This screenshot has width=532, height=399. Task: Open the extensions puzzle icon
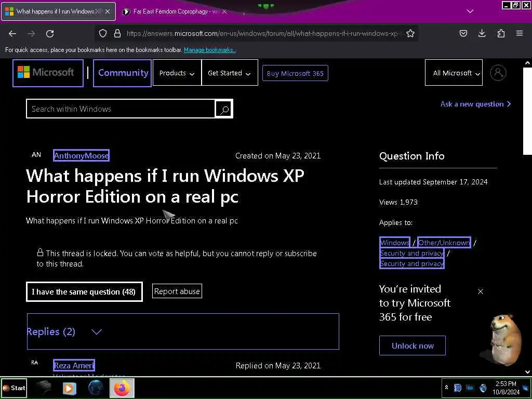pyautogui.click(x=501, y=33)
